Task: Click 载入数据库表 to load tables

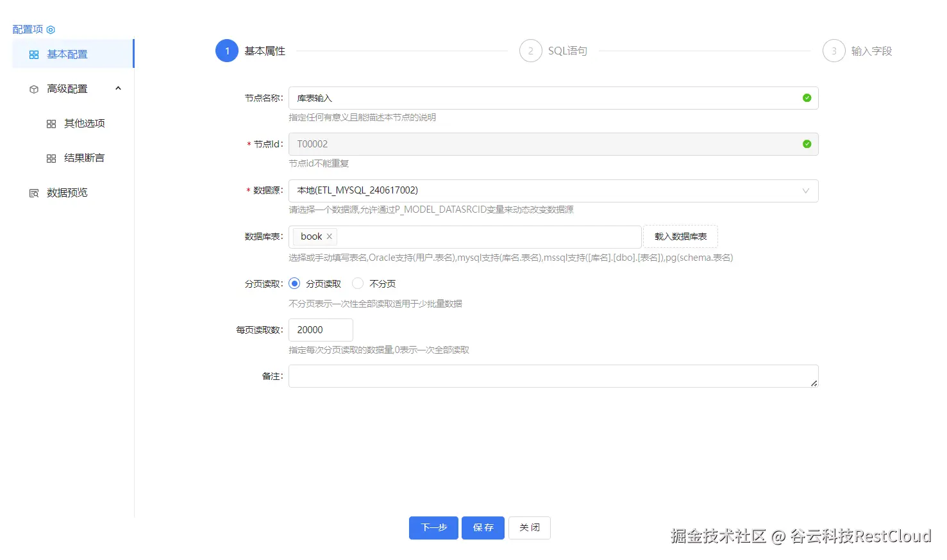Action: tap(680, 236)
